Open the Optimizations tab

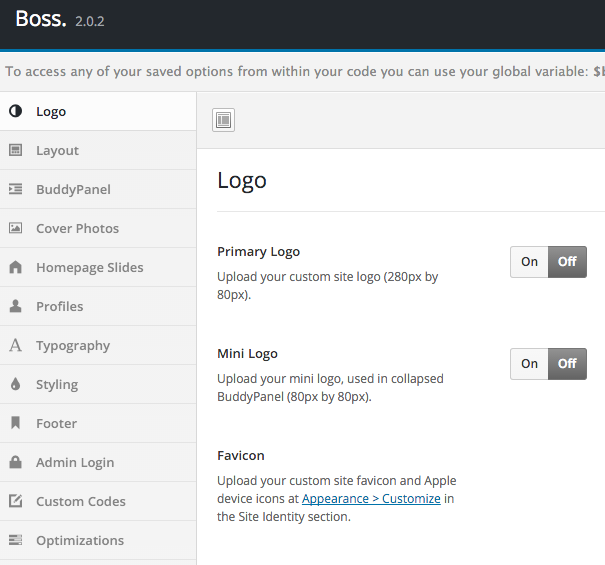coord(98,540)
